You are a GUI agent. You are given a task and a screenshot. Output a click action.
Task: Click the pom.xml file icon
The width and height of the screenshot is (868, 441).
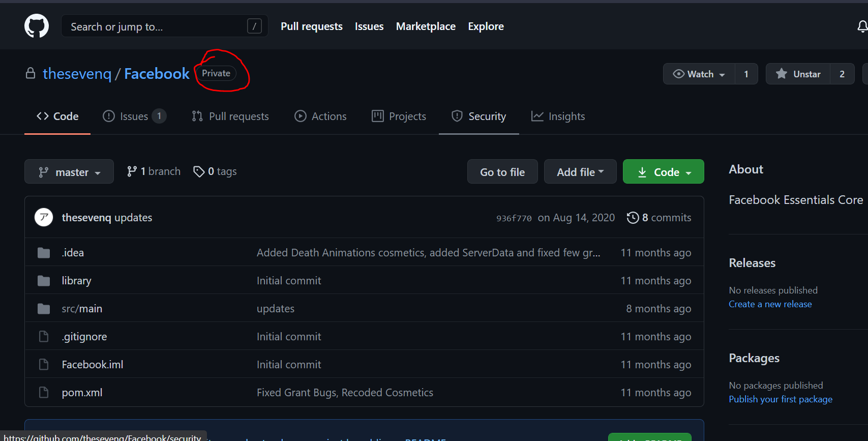pos(44,393)
